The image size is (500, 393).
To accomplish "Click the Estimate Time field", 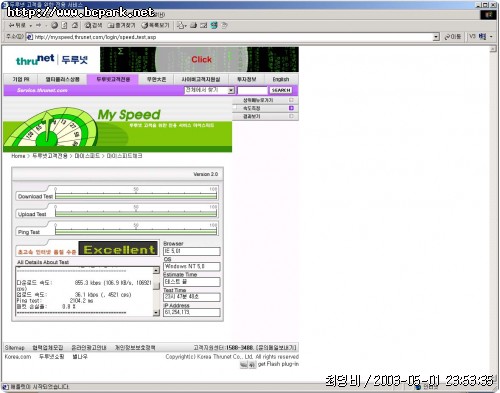I will pos(192,282).
